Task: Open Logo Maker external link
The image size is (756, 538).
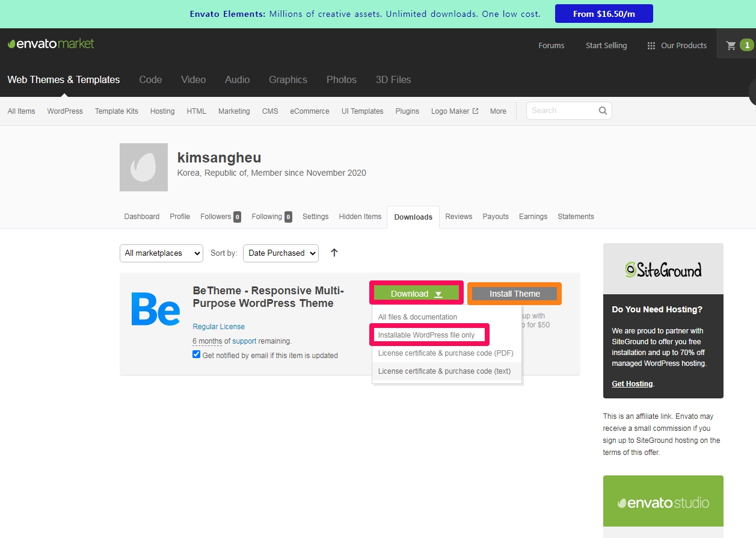Action: tap(455, 111)
